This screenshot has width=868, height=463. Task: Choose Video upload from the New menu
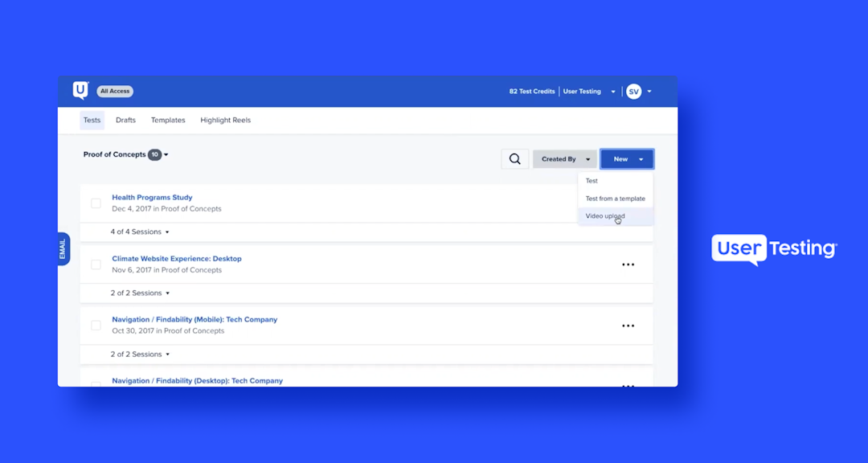click(605, 215)
